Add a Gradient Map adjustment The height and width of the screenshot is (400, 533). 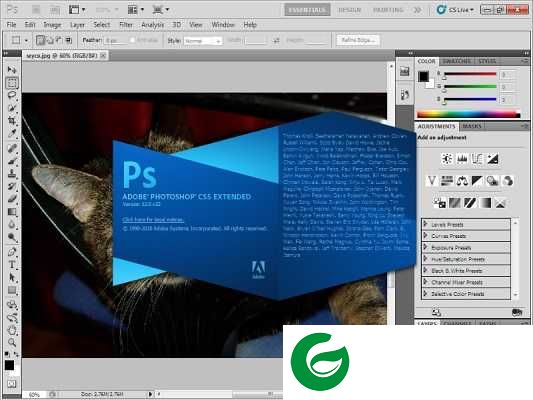[x=485, y=203]
